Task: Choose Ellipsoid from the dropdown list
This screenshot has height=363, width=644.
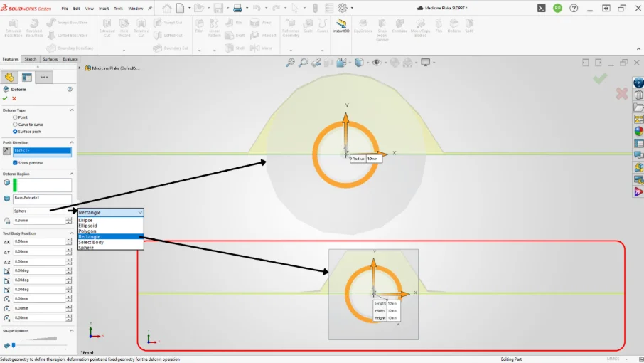Action: point(88,226)
